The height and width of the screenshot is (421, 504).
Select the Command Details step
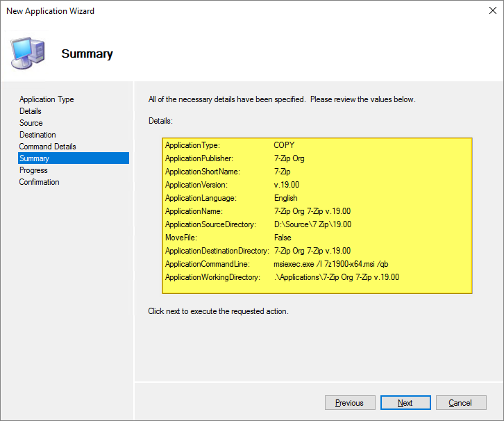tap(48, 147)
